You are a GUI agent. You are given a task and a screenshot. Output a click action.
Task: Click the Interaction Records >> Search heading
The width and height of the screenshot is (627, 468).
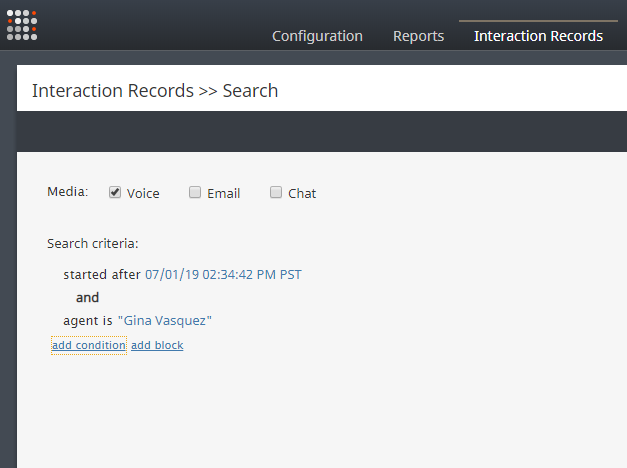[x=155, y=91]
